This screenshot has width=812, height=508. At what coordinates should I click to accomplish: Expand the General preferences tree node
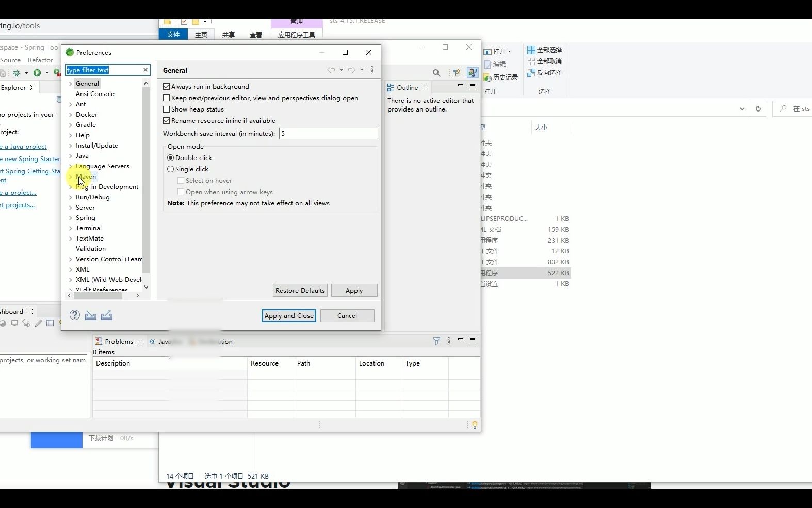click(x=71, y=83)
